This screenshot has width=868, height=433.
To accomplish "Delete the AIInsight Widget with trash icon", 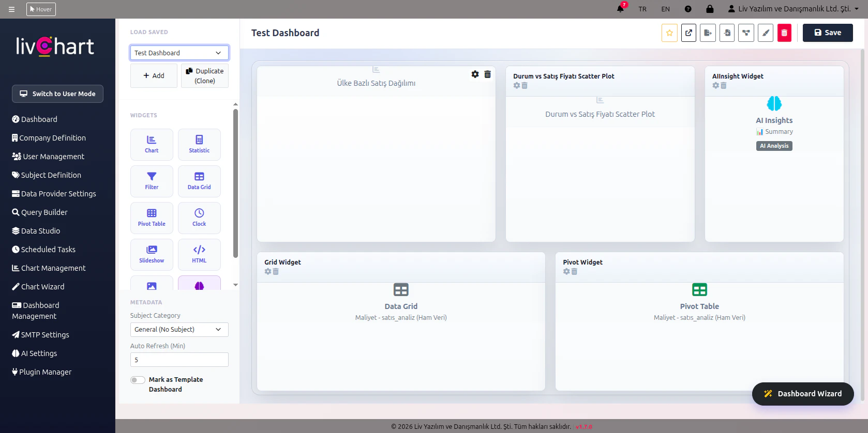I will (724, 85).
